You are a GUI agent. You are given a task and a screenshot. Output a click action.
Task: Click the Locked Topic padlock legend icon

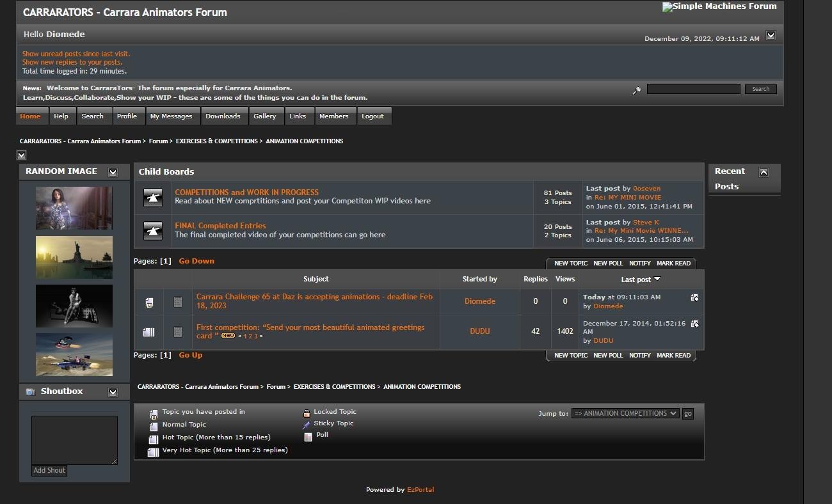(307, 413)
